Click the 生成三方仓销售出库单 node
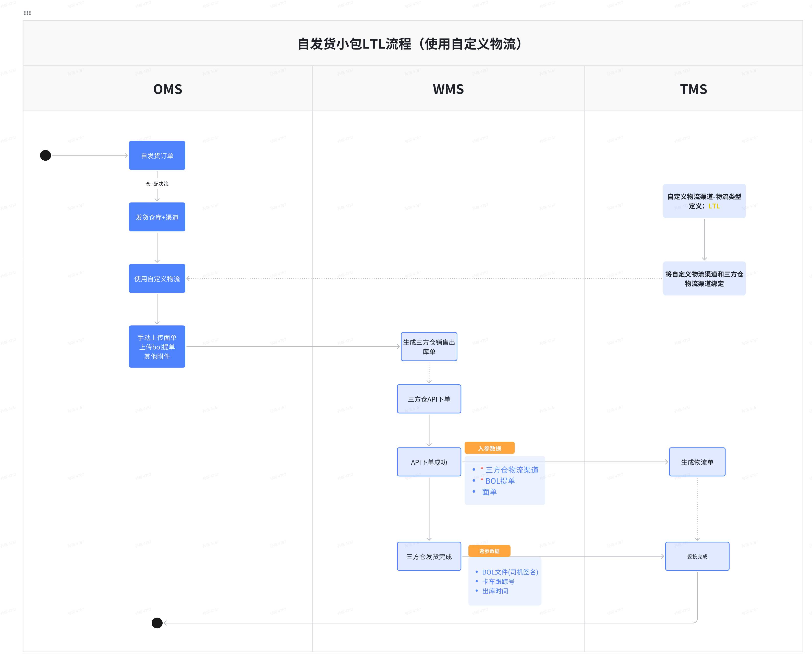Image resolution: width=812 pixels, height=661 pixels. [x=429, y=347]
